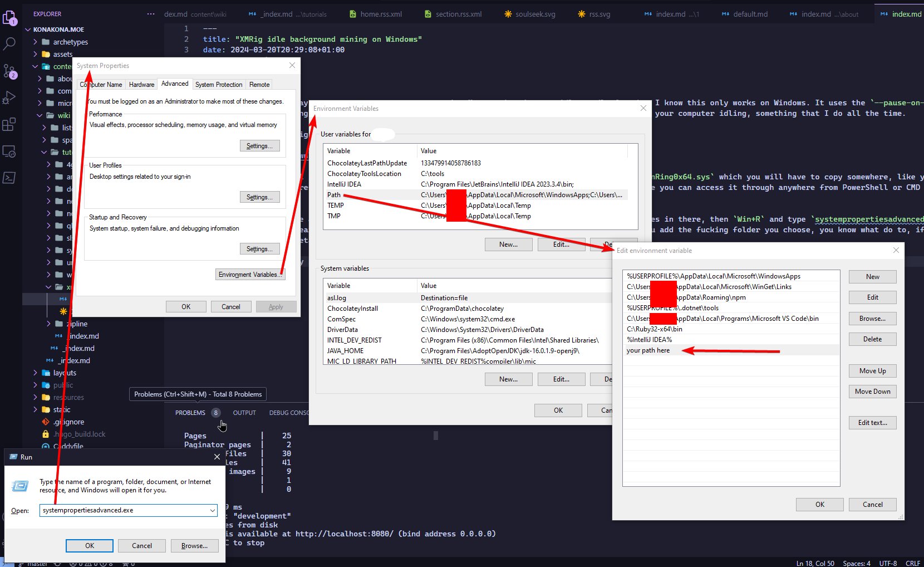Expand the resources folder
This screenshot has width=924, height=567.
36,397
